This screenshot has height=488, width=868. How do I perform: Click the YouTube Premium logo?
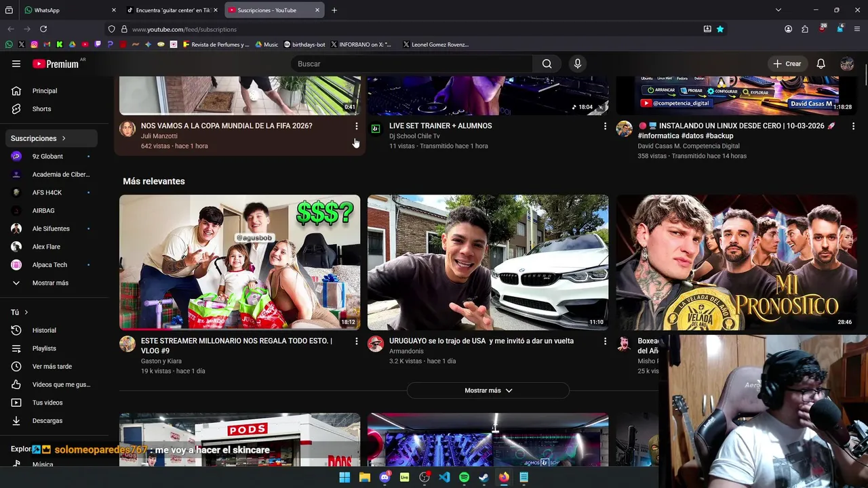coord(56,64)
